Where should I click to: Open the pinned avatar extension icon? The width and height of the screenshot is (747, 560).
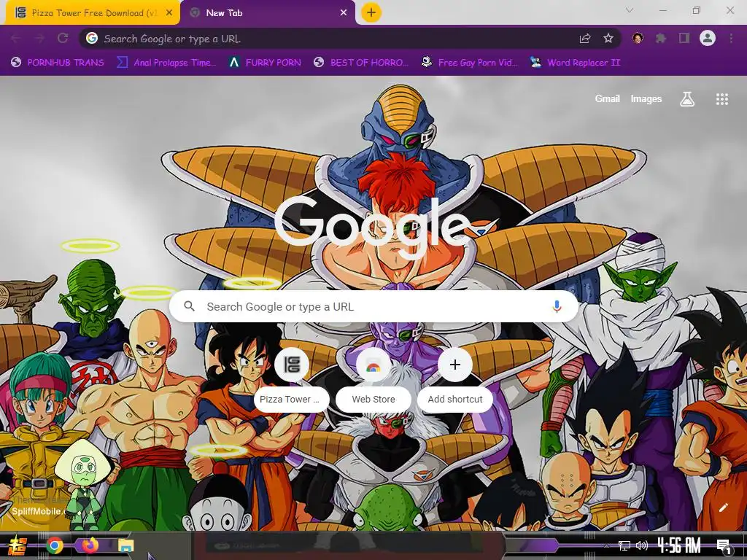638,38
